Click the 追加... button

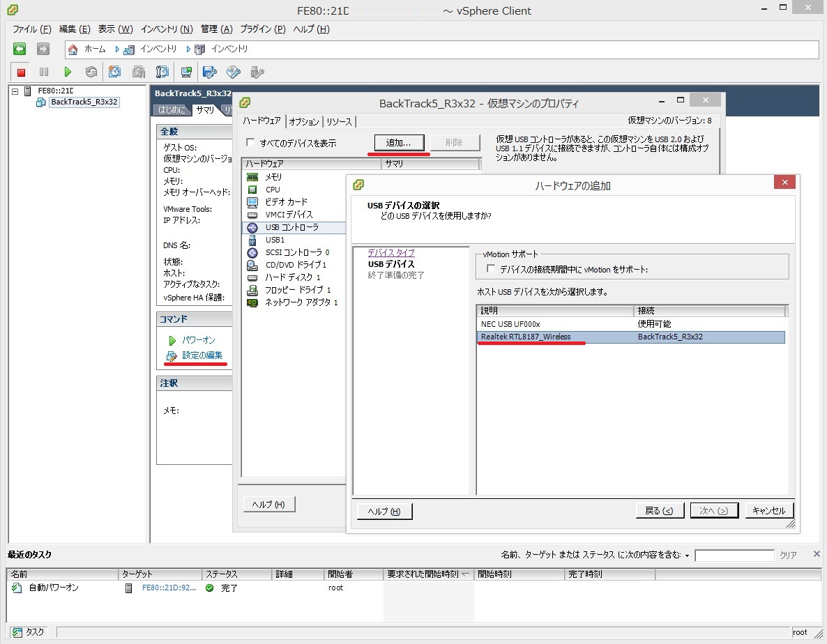click(398, 143)
